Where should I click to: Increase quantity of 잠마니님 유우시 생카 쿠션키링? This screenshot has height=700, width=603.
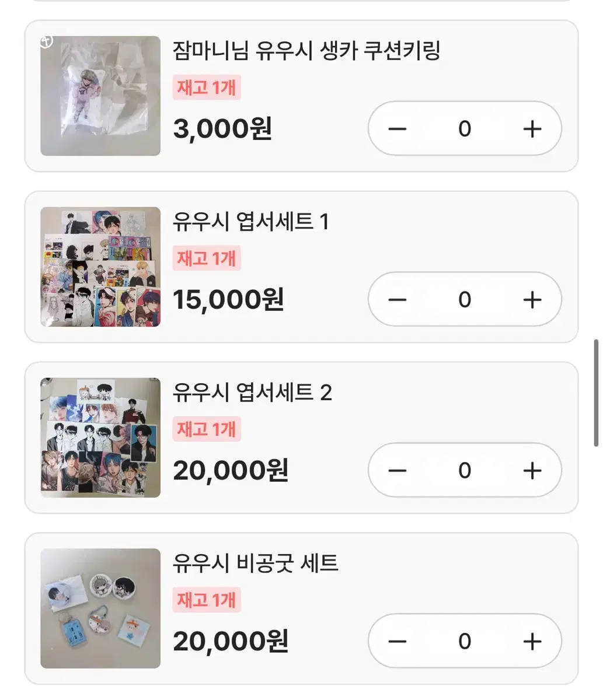[532, 129]
